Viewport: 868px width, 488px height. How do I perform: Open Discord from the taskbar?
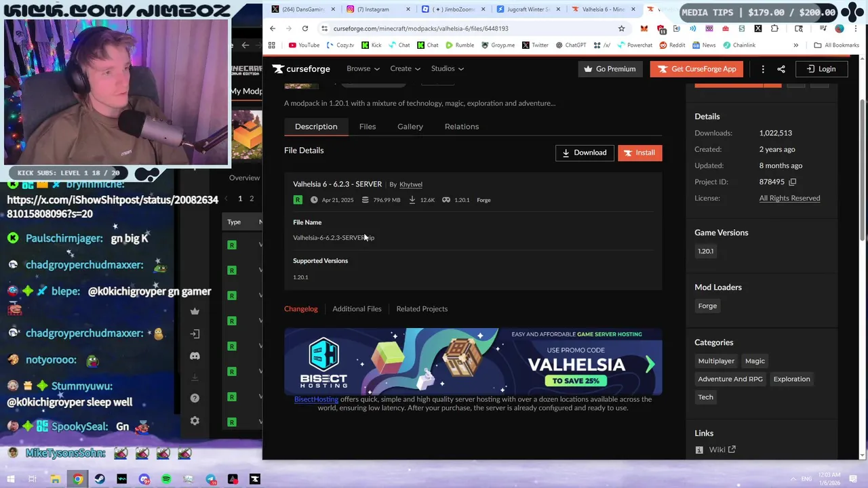144,479
